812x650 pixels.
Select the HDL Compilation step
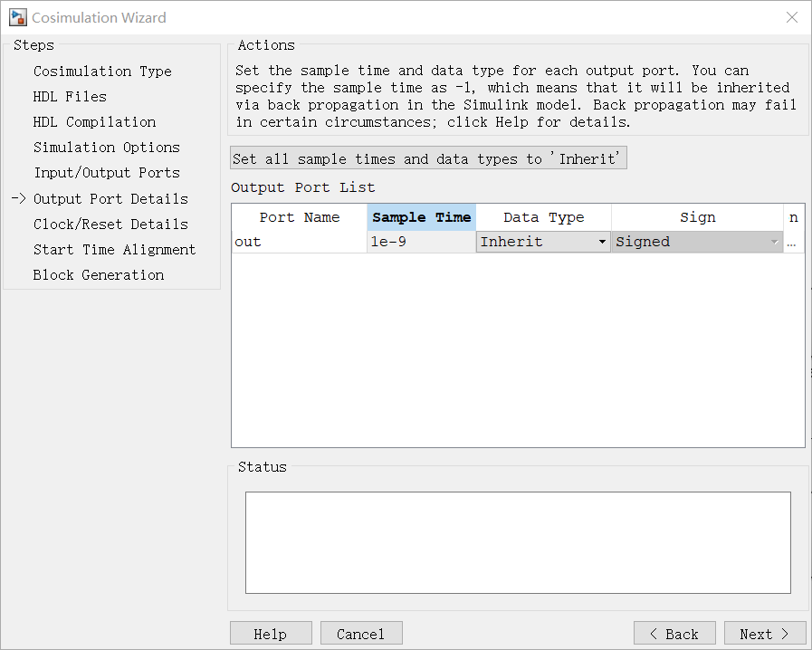tap(94, 121)
